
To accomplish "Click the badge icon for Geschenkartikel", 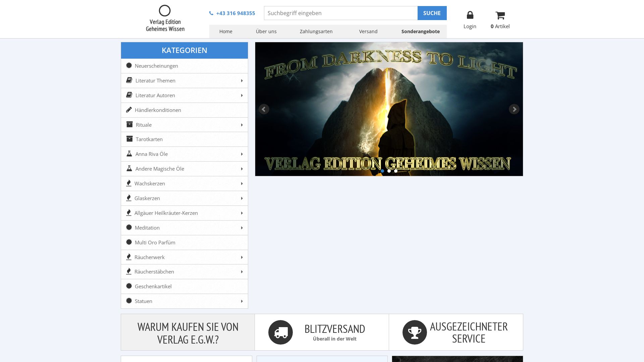I will pos(129,286).
